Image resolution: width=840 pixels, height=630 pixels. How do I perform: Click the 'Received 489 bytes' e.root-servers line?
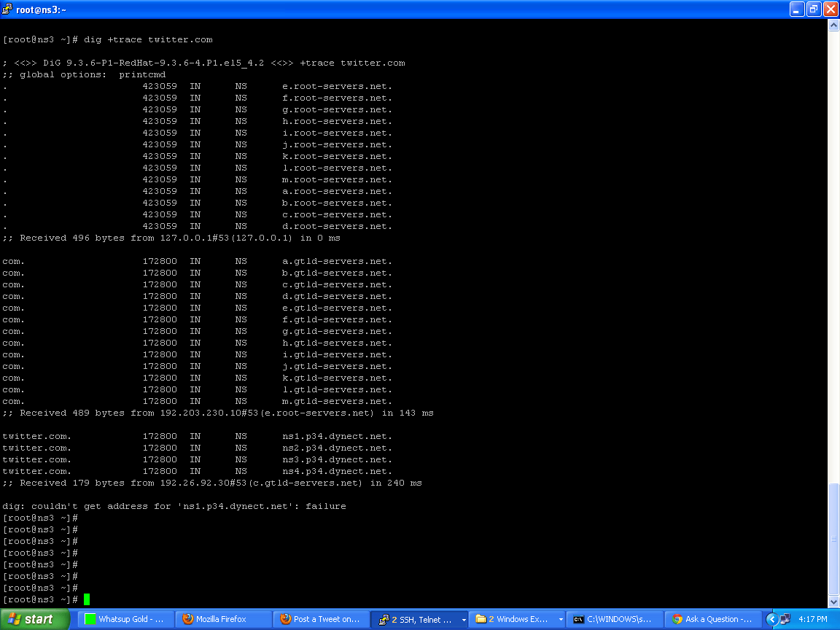pyautogui.click(x=218, y=413)
